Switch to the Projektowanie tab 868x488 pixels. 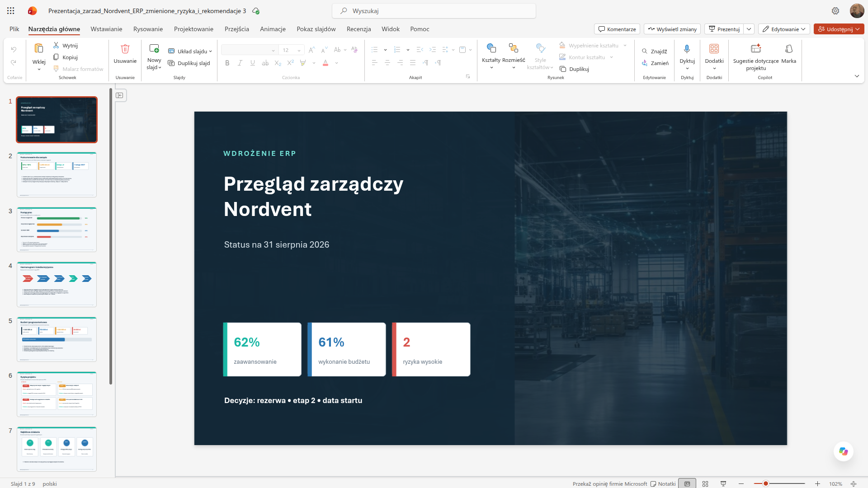point(193,29)
